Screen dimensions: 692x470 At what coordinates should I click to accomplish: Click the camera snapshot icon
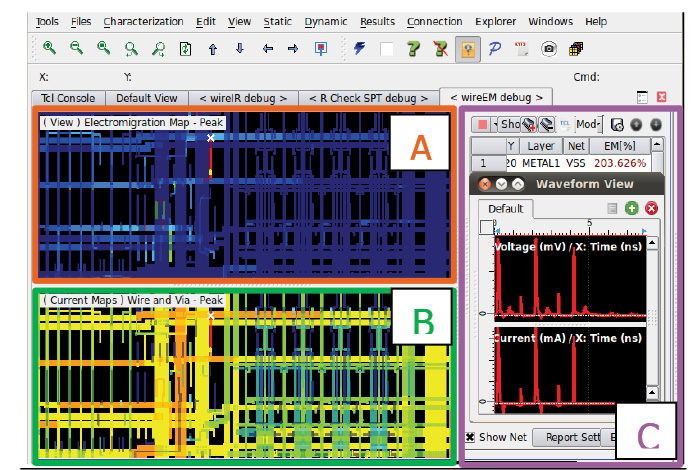[549, 48]
